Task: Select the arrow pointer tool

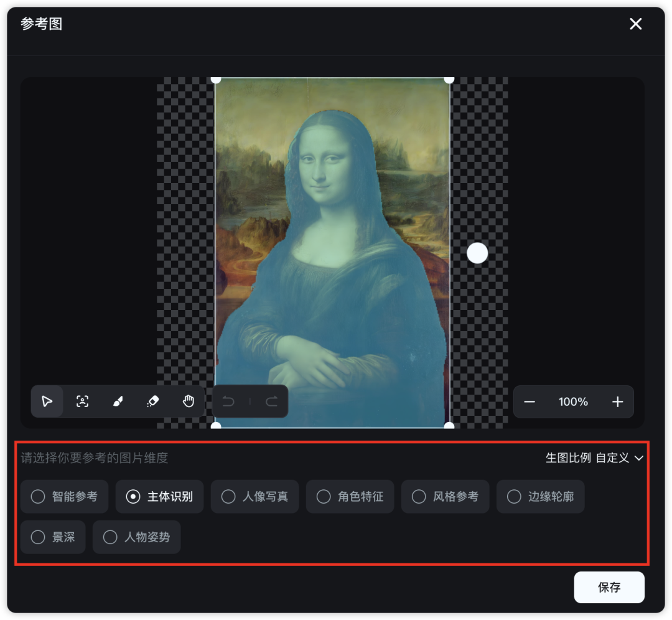Action: pyautogui.click(x=47, y=402)
